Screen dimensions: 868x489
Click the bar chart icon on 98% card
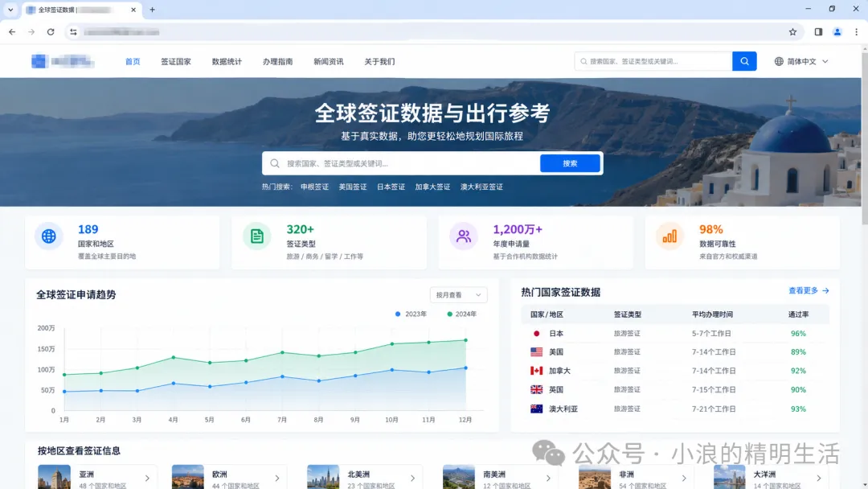(669, 236)
